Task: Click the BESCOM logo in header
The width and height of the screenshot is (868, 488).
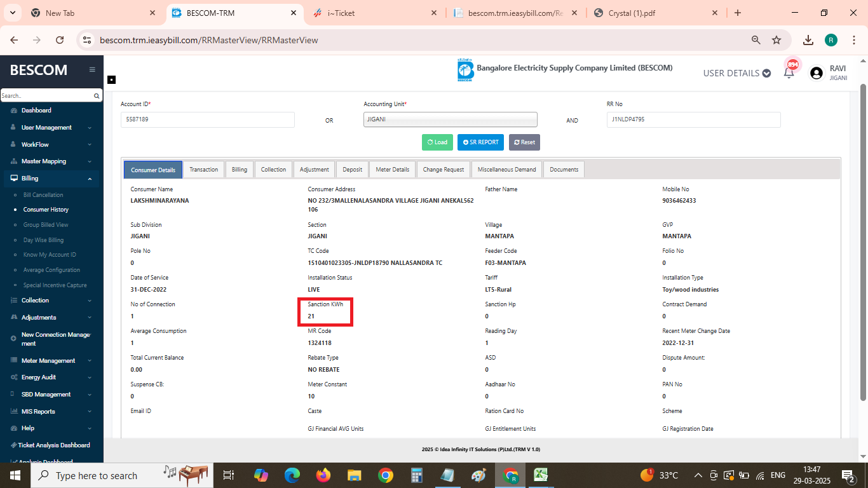Action: (x=465, y=69)
